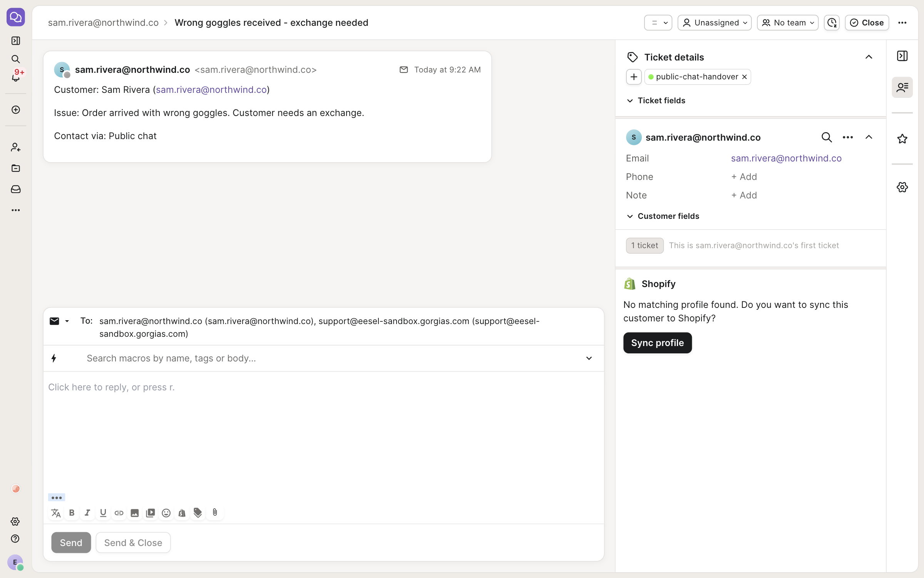Insert a Shopify product link
924x578 pixels.
[x=182, y=512]
